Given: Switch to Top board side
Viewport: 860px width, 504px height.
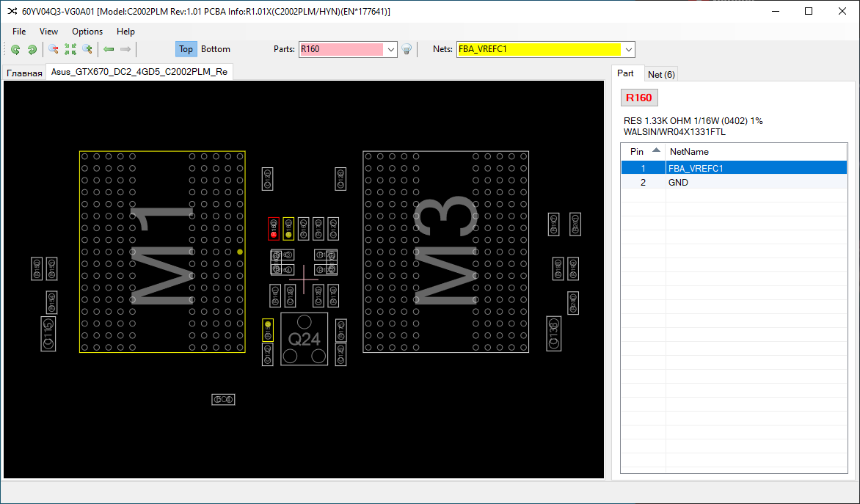Looking at the screenshot, I should click(x=186, y=49).
